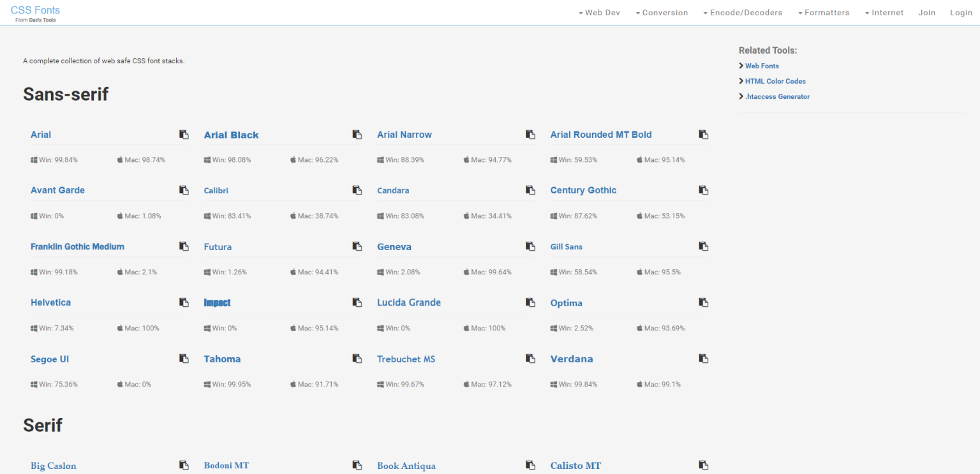Copy the Lucida Grande font stack
Image resolution: width=980 pixels, height=474 pixels.
click(x=530, y=302)
